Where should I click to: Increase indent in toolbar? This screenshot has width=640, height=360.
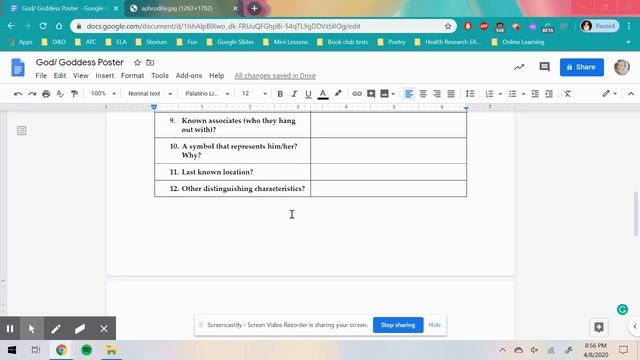pos(549,93)
